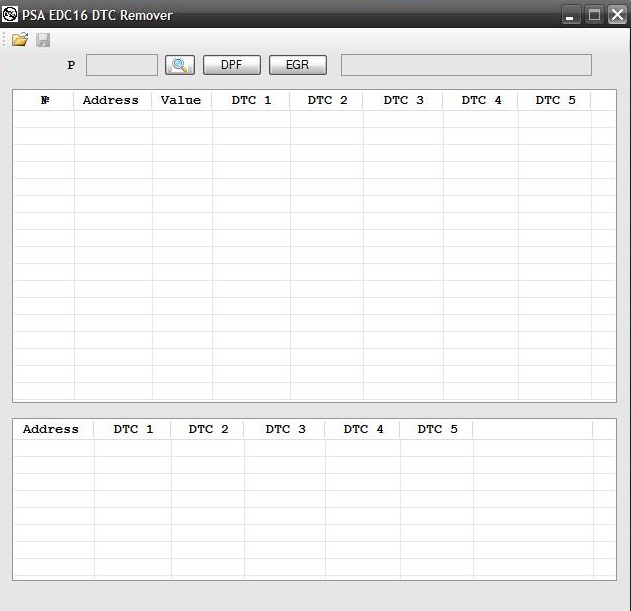The image size is (631, 611).
Task: Click the wide text box beside EGR
Action: tap(466, 65)
